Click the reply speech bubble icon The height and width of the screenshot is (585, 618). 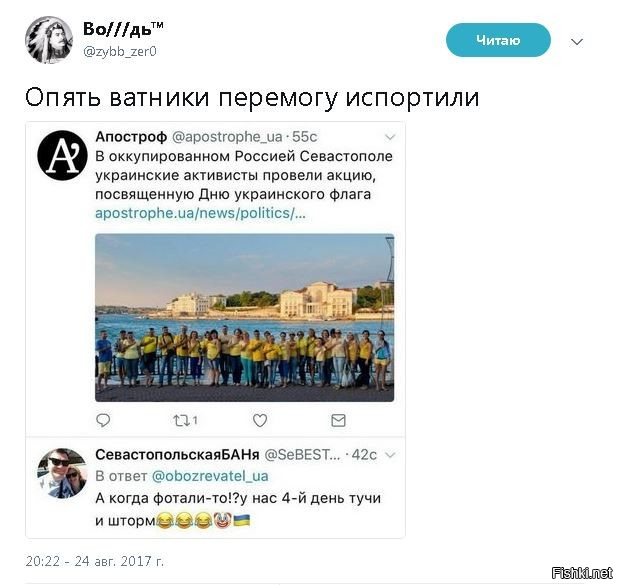pyautogui.click(x=103, y=420)
